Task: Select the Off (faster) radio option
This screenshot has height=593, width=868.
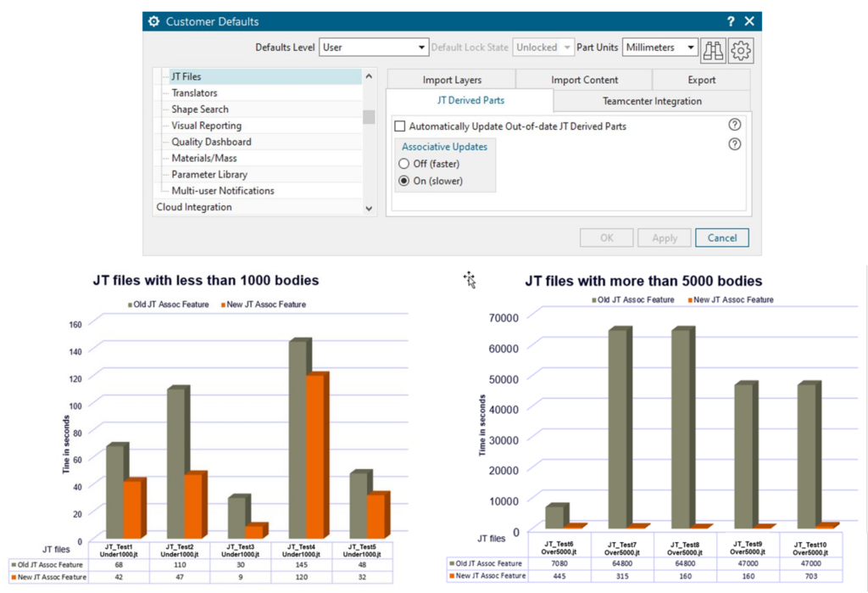Action: click(403, 164)
